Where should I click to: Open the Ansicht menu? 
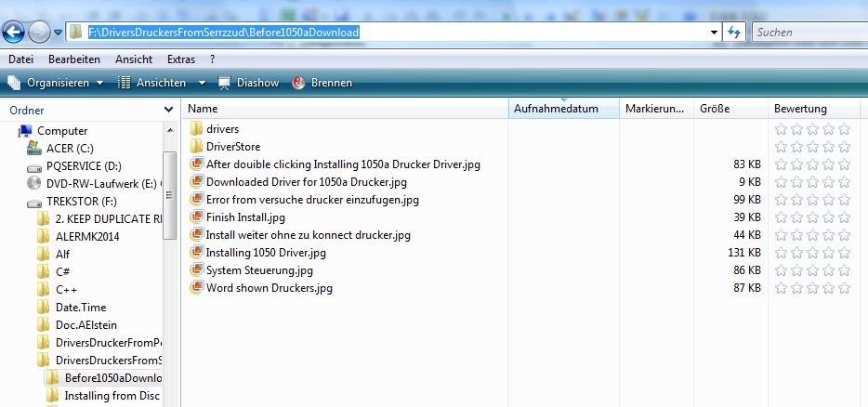134,59
